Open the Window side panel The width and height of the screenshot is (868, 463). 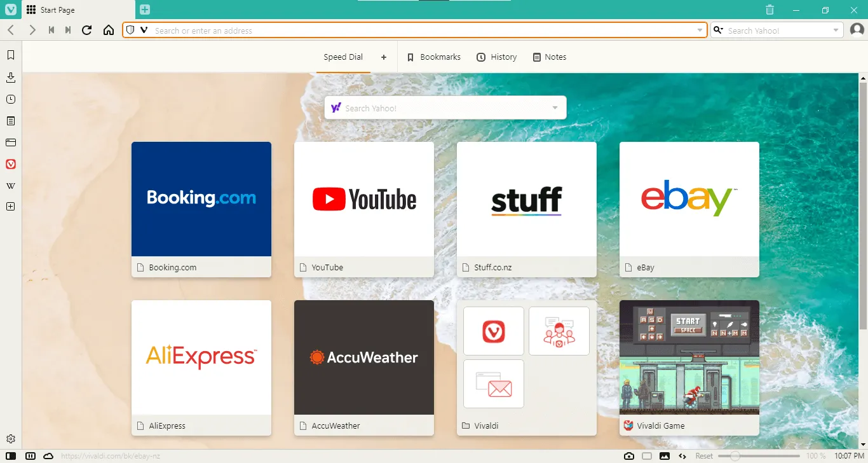[11, 142]
